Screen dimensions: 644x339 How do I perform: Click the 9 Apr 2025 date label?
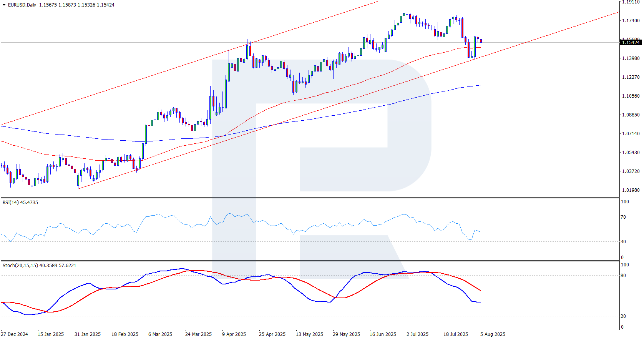[x=234, y=334]
